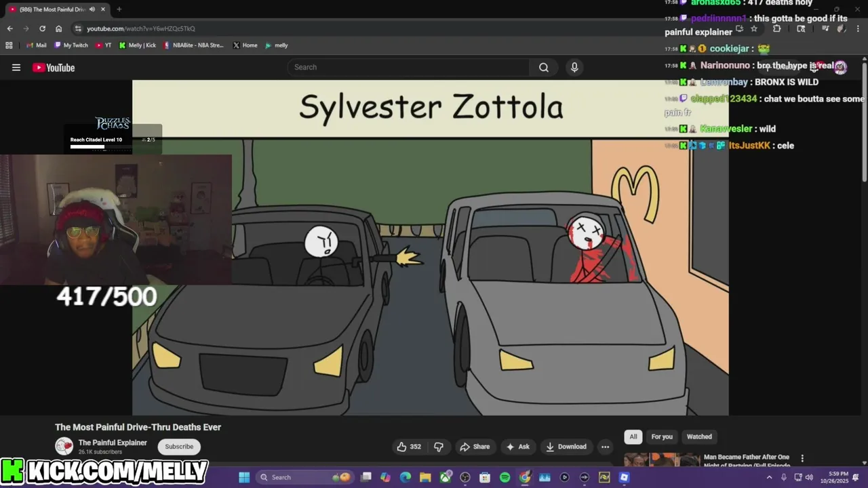Screen dimensions: 868x488
Task: Open the NBABite NBA Streams bookmark
Action: point(193,45)
